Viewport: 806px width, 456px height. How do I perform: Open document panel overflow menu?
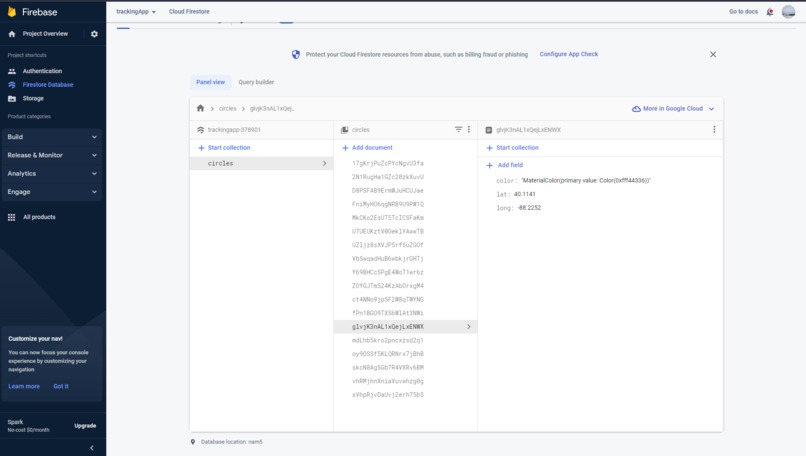click(x=714, y=130)
